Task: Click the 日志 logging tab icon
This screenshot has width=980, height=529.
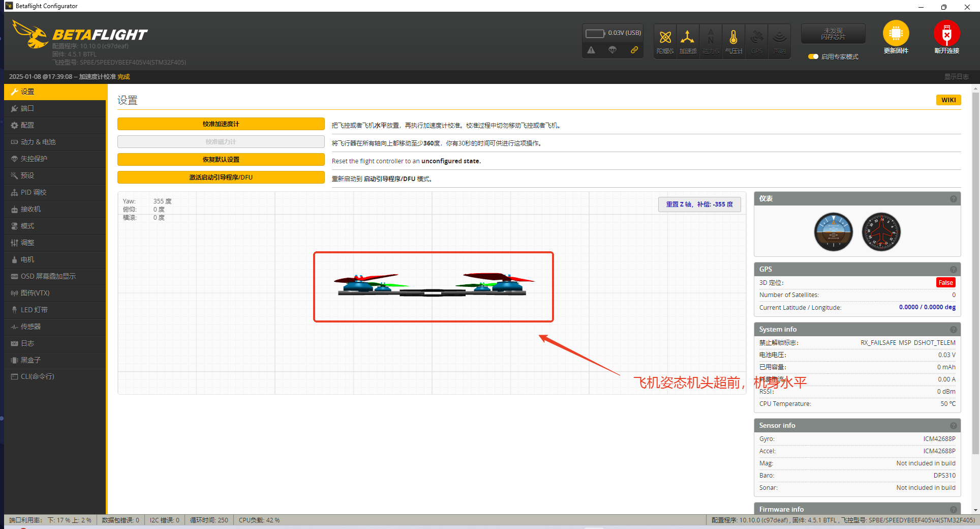Action: click(x=14, y=343)
